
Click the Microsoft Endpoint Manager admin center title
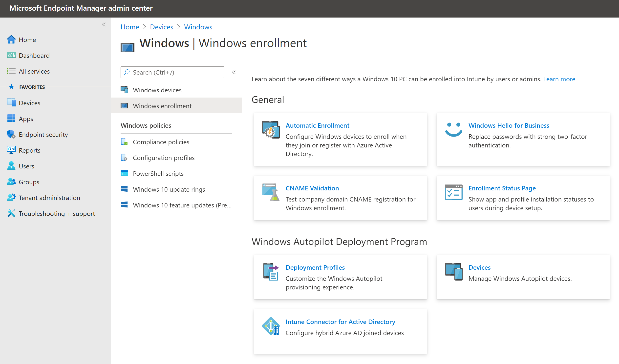tap(81, 8)
